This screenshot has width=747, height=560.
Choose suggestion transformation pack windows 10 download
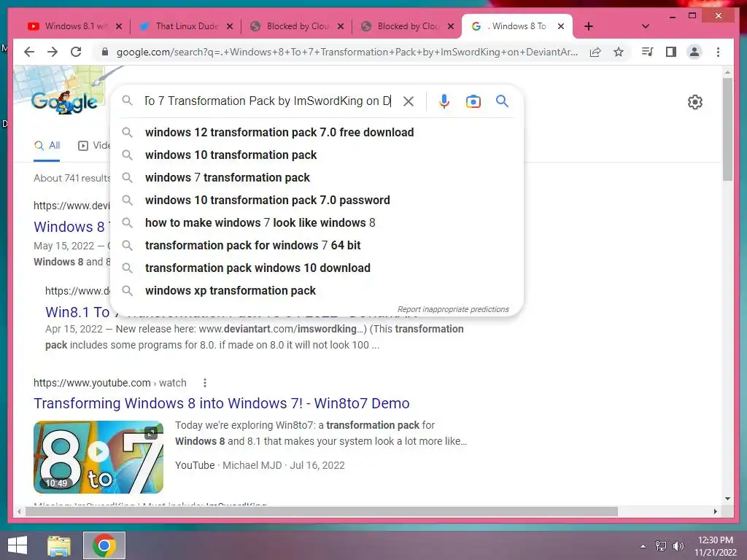click(317, 268)
